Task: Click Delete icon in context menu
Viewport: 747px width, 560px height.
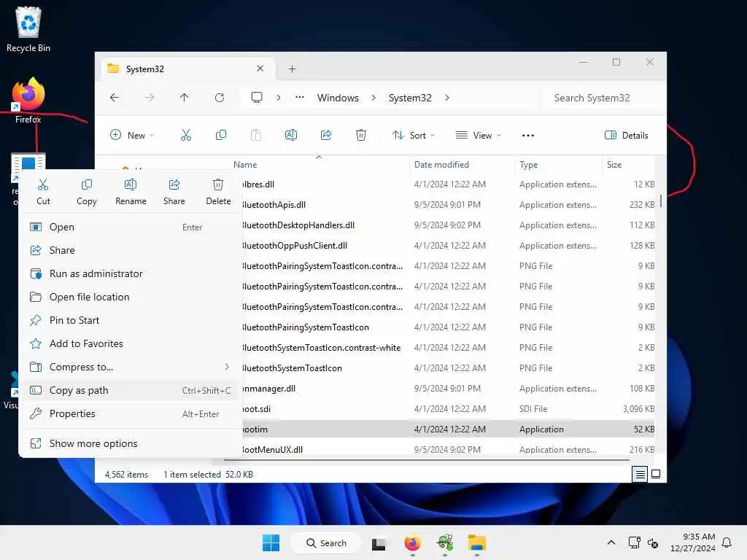Action: (x=218, y=184)
